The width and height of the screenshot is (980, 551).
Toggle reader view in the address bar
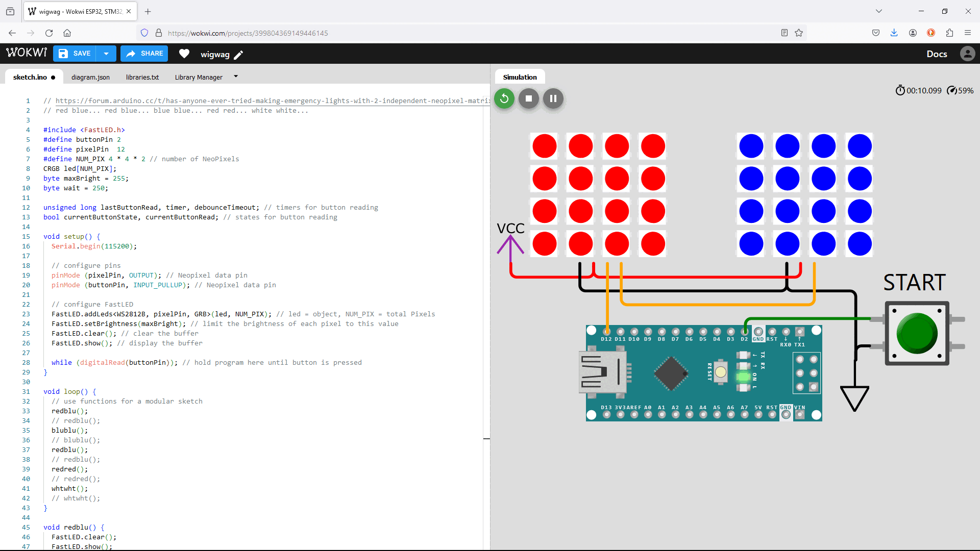(x=785, y=33)
